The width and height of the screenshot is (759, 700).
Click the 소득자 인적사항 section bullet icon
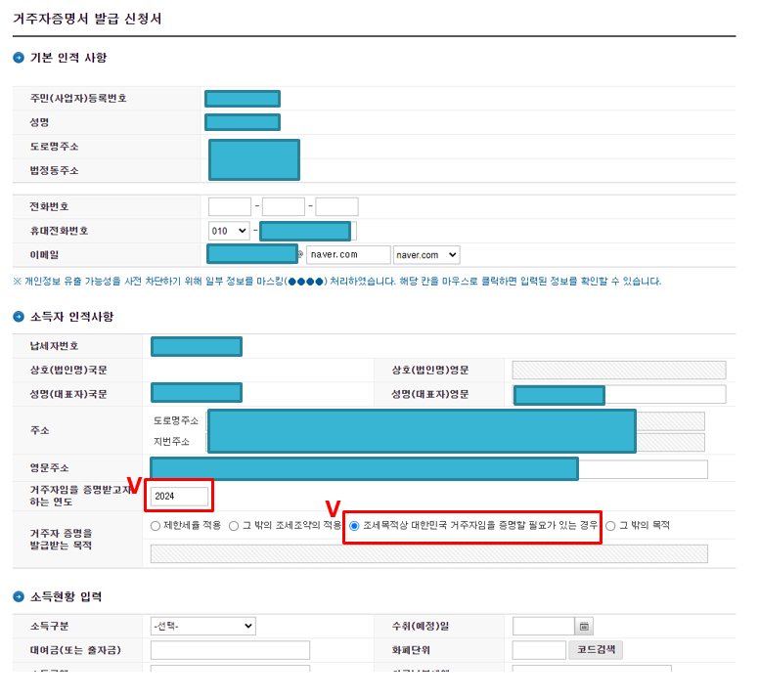point(19,317)
